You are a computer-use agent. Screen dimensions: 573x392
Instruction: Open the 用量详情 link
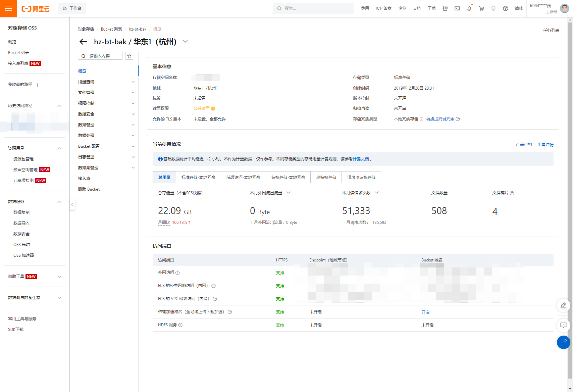(545, 145)
